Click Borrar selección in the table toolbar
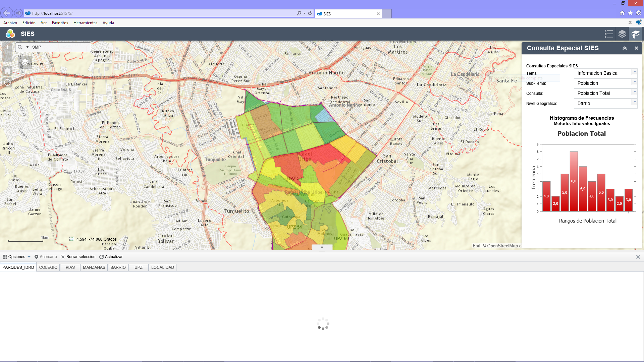Screen dimensions: 644x362 click(78, 257)
